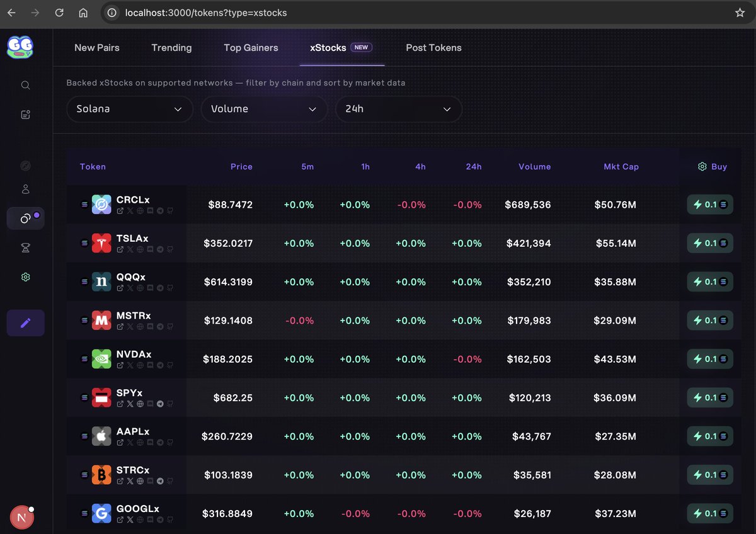The height and width of the screenshot is (534, 756).
Task: Expand the Solana chain dropdown
Action: pyautogui.click(x=130, y=109)
